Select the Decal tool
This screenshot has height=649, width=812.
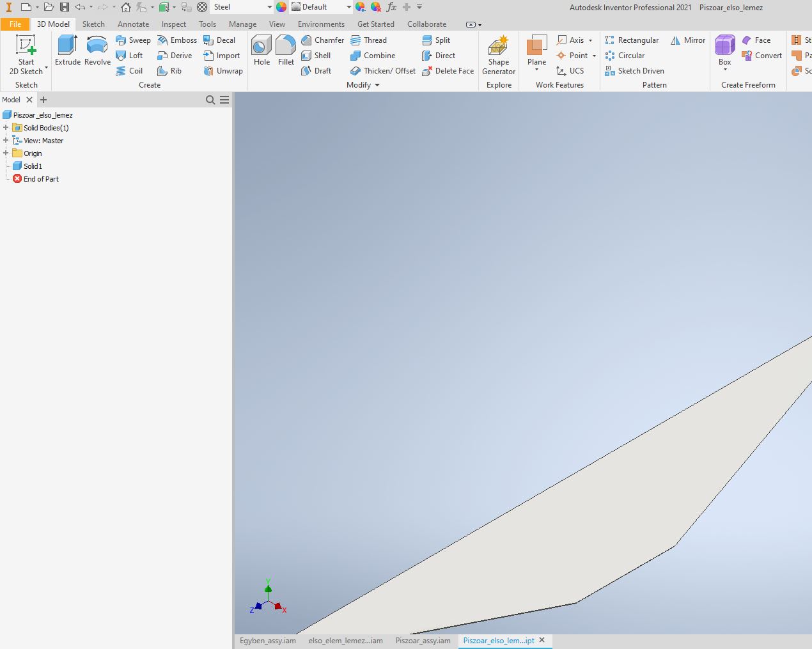219,40
